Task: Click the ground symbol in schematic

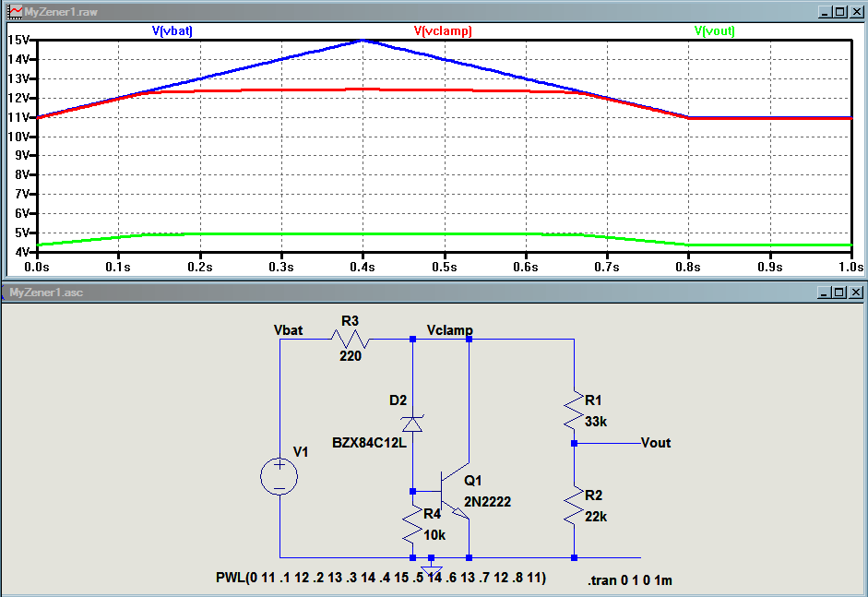Action: [x=431, y=569]
